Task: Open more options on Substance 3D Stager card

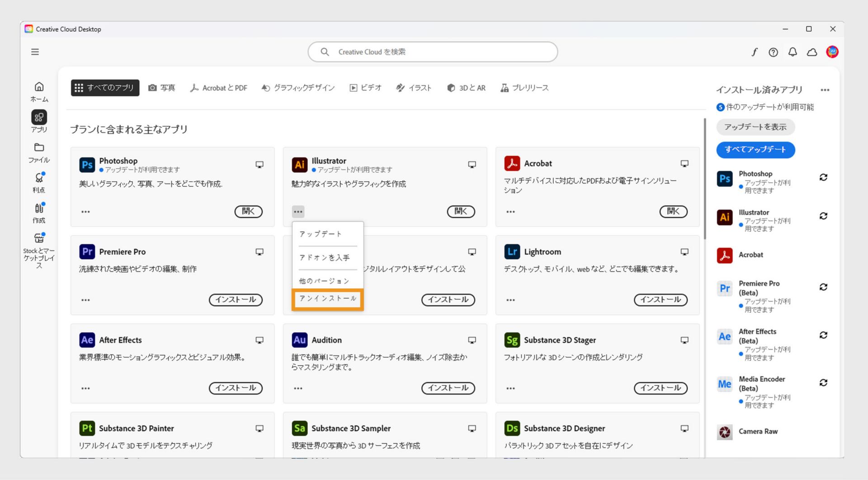Action: tap(510, 388)
